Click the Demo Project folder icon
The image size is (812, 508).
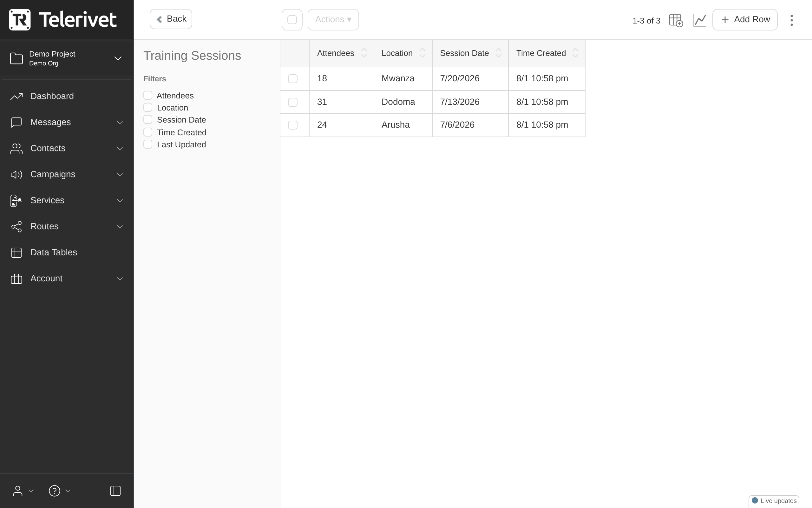tap(16, 58)
